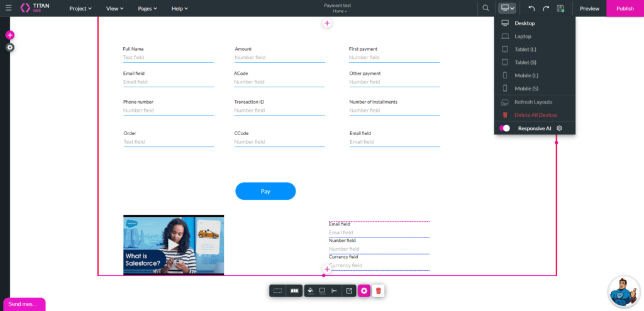The width and height of the screenshot is (644, 311).
Task: Click the hamburger menu icon
Action: tap(8, 8)
